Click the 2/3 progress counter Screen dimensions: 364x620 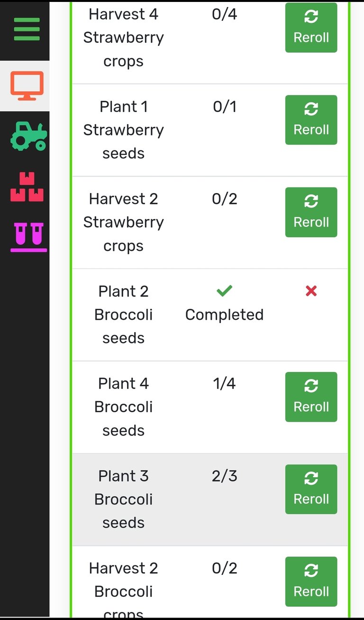pos(225,476)
